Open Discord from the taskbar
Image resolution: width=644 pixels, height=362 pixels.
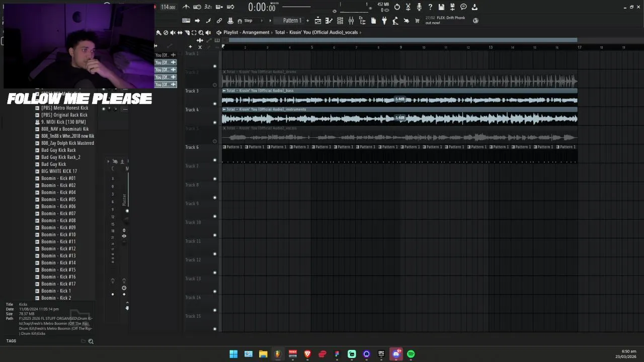(x=396, y=354)
